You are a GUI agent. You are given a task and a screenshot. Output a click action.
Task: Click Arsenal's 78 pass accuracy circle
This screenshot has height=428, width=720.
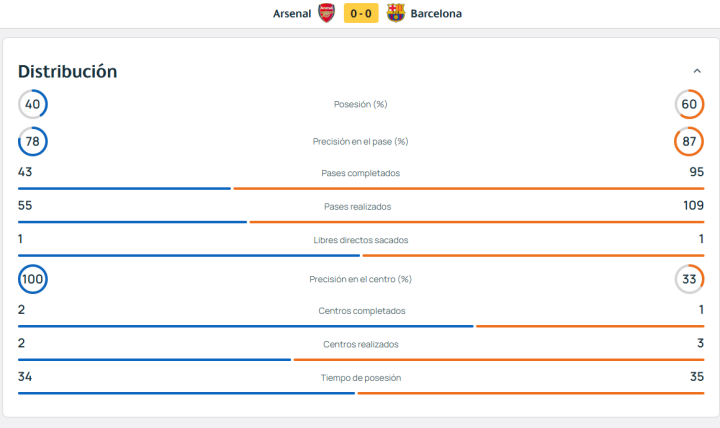click(x=33, y=141)
